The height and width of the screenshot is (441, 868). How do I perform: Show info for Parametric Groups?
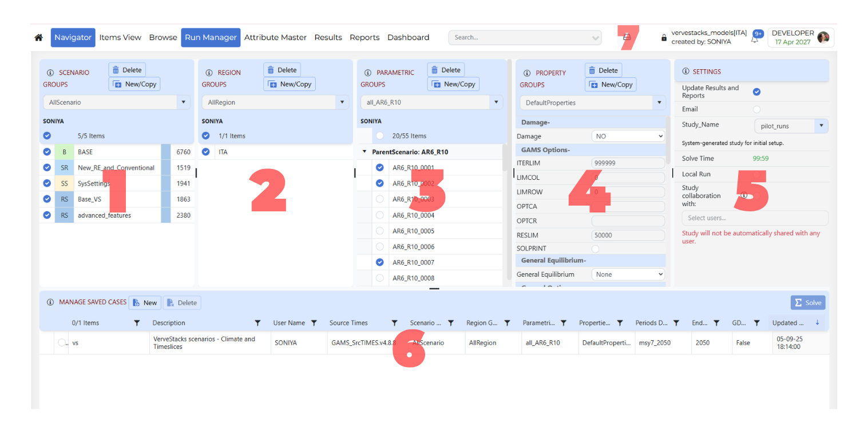tap(367, 73)
